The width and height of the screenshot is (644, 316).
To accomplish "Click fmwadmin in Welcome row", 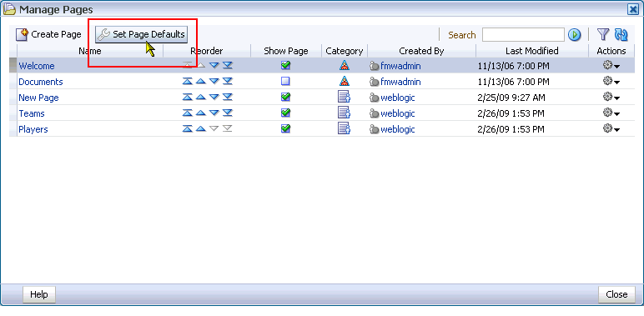I will [400, 66].
